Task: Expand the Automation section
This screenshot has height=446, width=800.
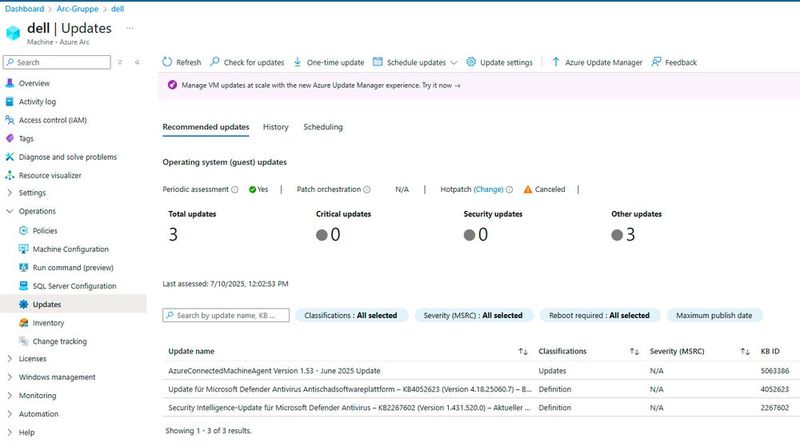Action: [10, 414]
